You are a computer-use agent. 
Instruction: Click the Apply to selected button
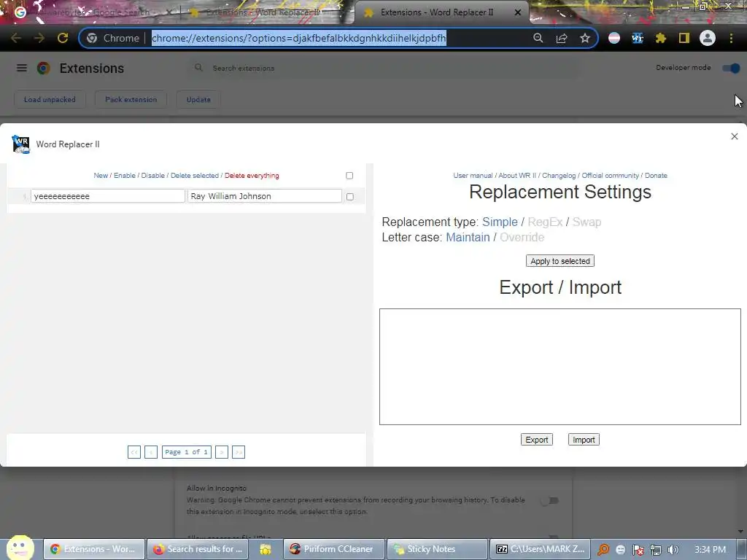click(x=560, y=261)
